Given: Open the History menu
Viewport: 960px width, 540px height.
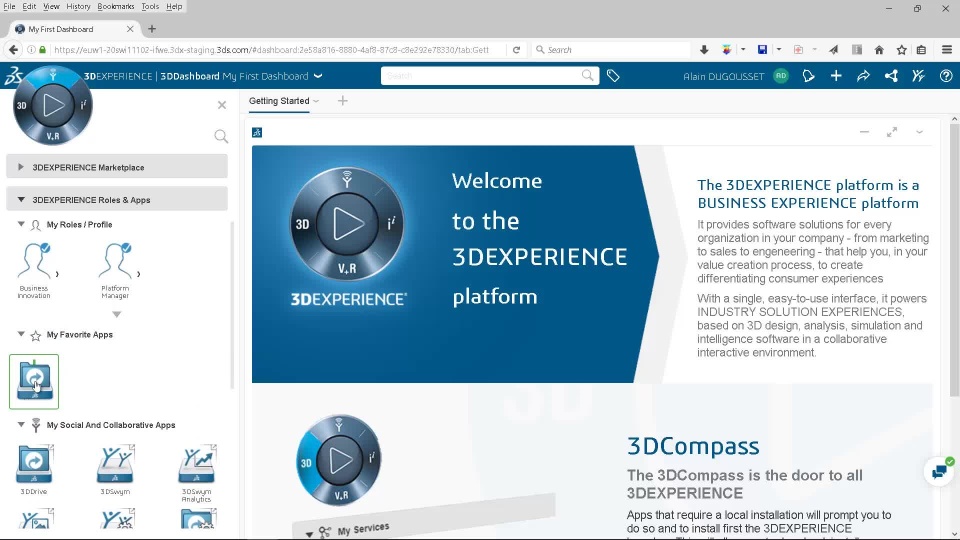Looking at the screenshot, I should pyautogui.click(x=78, y=6).
